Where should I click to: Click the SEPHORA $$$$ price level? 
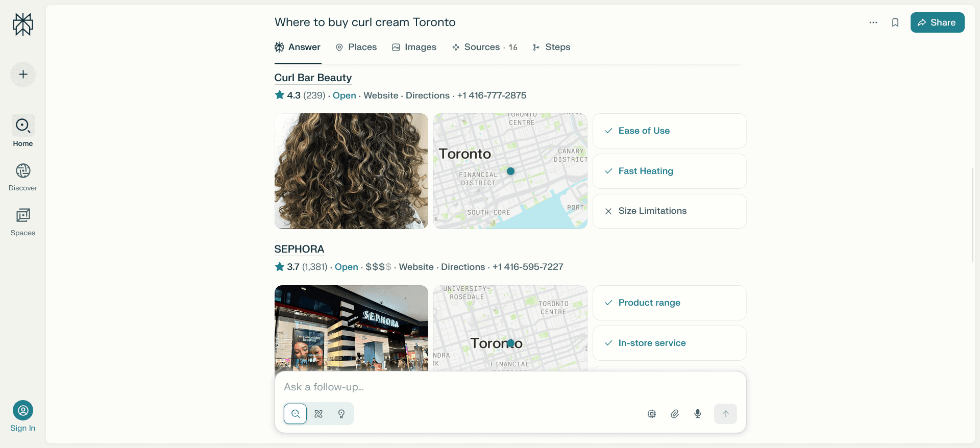(x=379, y=267)
